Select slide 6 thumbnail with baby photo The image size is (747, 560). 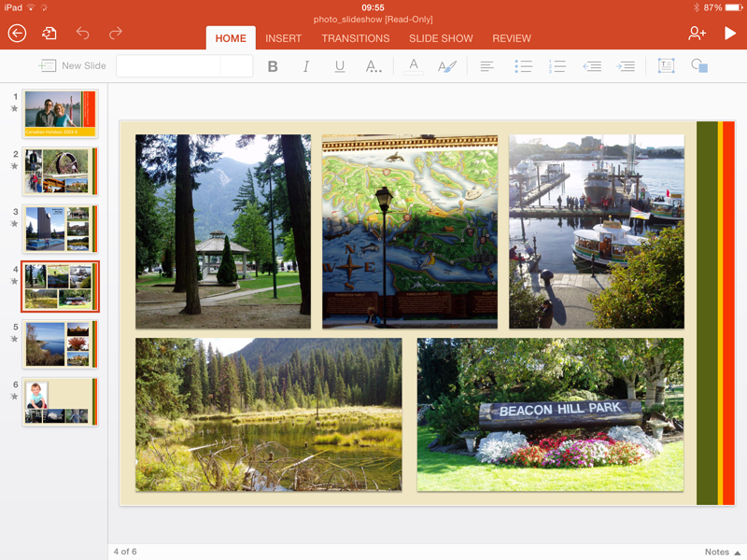[x=60, y=401]
